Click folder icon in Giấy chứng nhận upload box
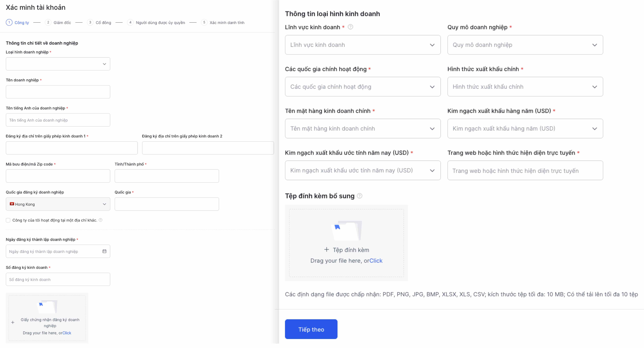644x348 pixels. (x=47, y=306)
